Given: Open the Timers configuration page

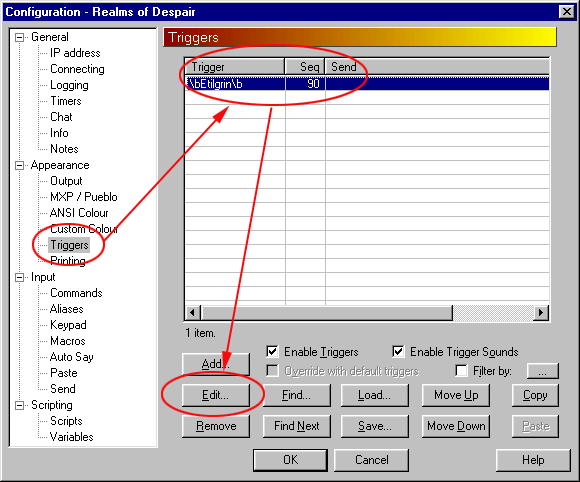Looking at the screenshot, I should [x=65, y=101].
